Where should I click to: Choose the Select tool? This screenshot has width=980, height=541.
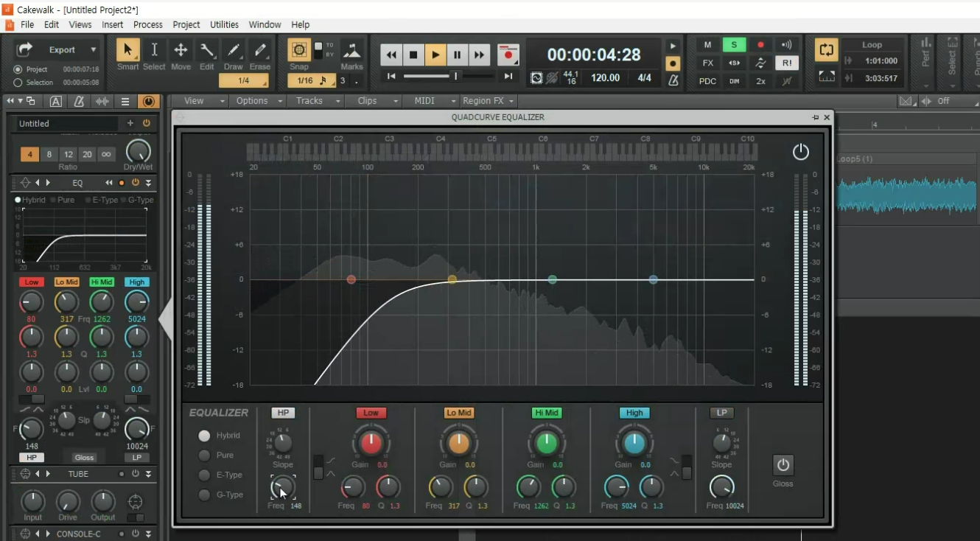(x=154, y=50)
